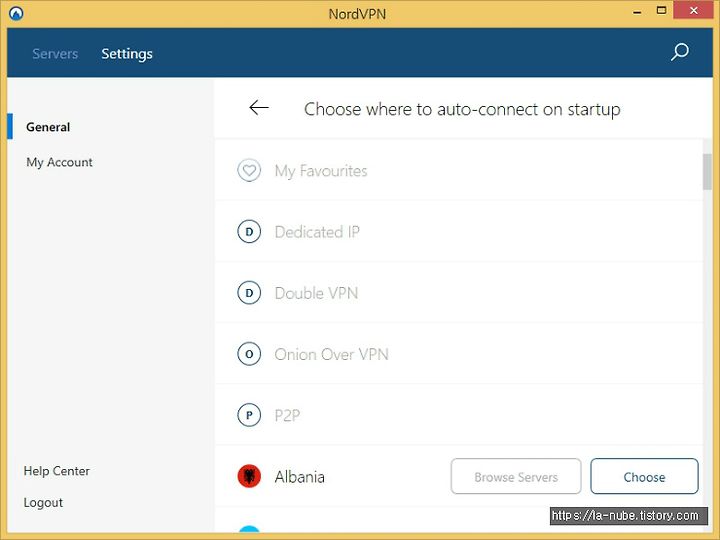Open My Account in the sidebar
This screenshot has width=720, height=540.
(59, 162)
